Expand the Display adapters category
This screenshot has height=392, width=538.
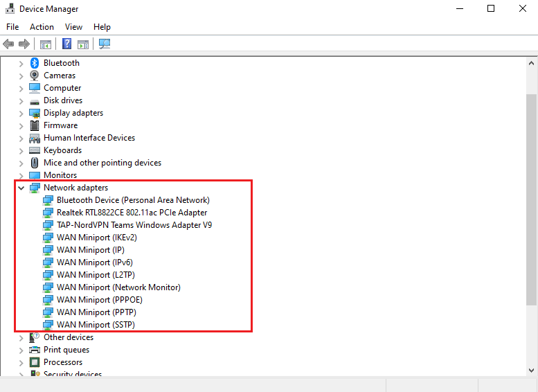click(21, 114)
